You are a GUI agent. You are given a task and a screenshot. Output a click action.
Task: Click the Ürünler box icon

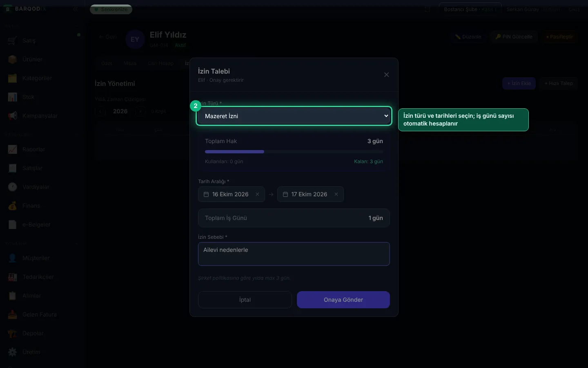(x=13, y=59)
